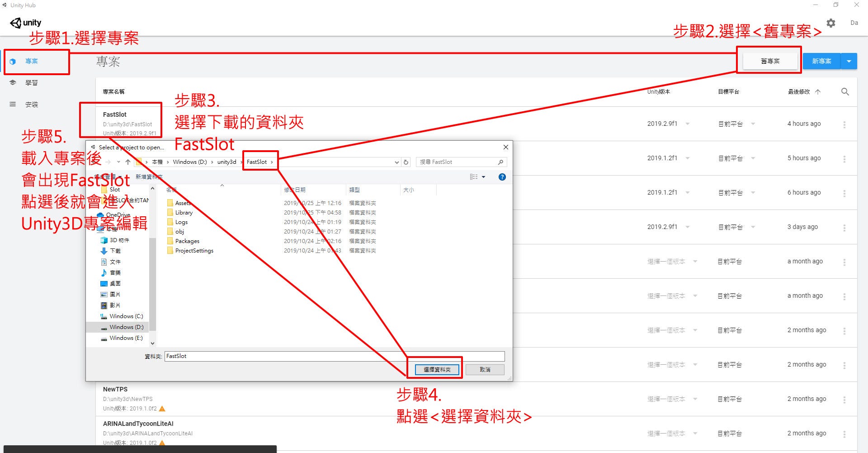Image resolution: width=868 pixels, height=453 pixels.
Task: Click the project list search icon
Action: point(845,92)
